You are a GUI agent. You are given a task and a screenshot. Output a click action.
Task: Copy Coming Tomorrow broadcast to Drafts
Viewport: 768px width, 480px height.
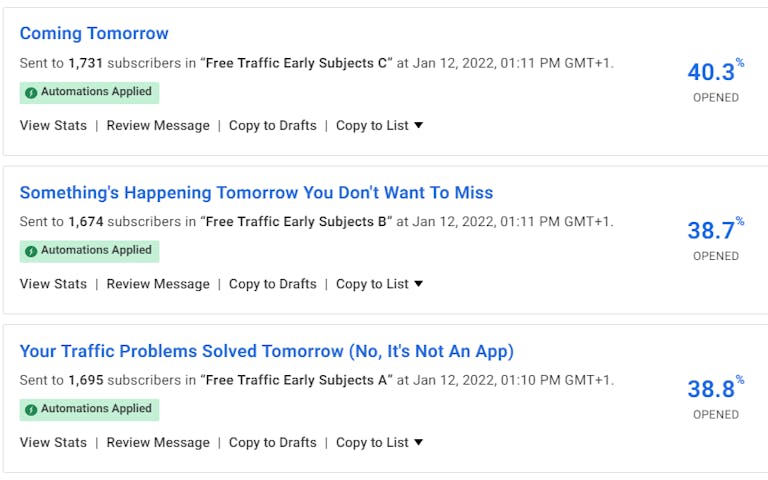pos(272,126)
